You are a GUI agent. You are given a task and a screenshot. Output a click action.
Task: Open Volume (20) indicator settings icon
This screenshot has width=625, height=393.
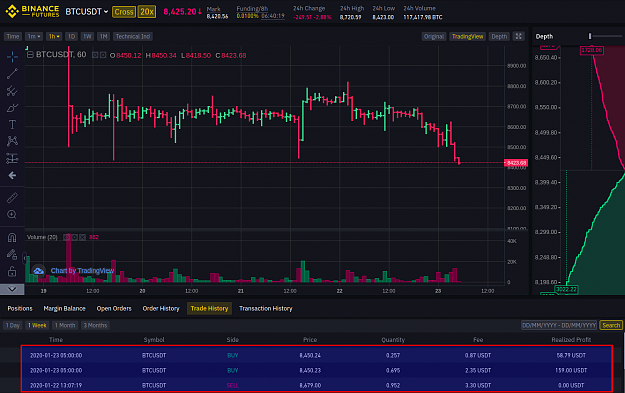[x=75, y=237]
